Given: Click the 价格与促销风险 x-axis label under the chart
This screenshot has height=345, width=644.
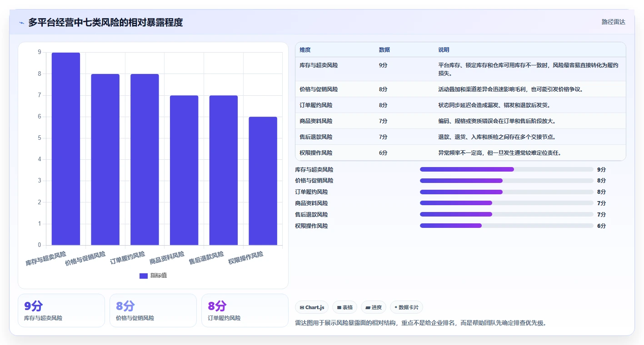Looking at the screenshot, I should (85, 258).
